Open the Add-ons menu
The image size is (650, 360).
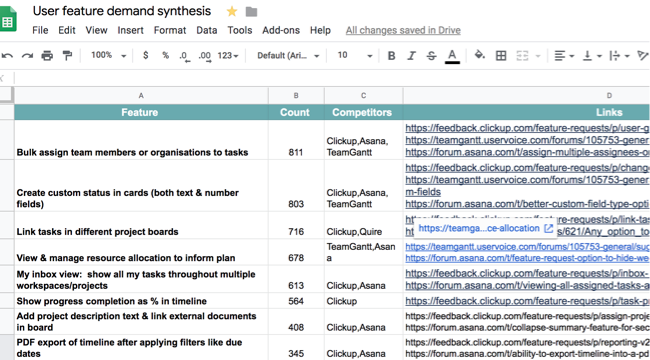click(281, 30)
